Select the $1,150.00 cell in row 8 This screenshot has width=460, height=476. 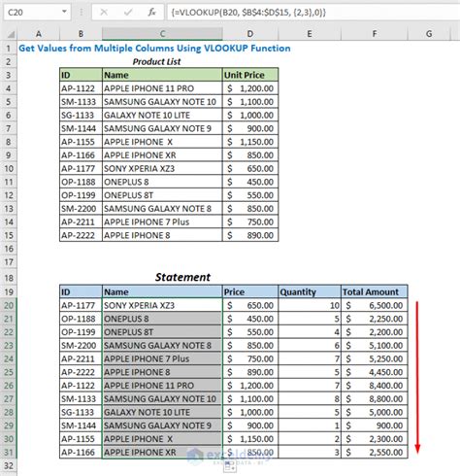[250, 142]
